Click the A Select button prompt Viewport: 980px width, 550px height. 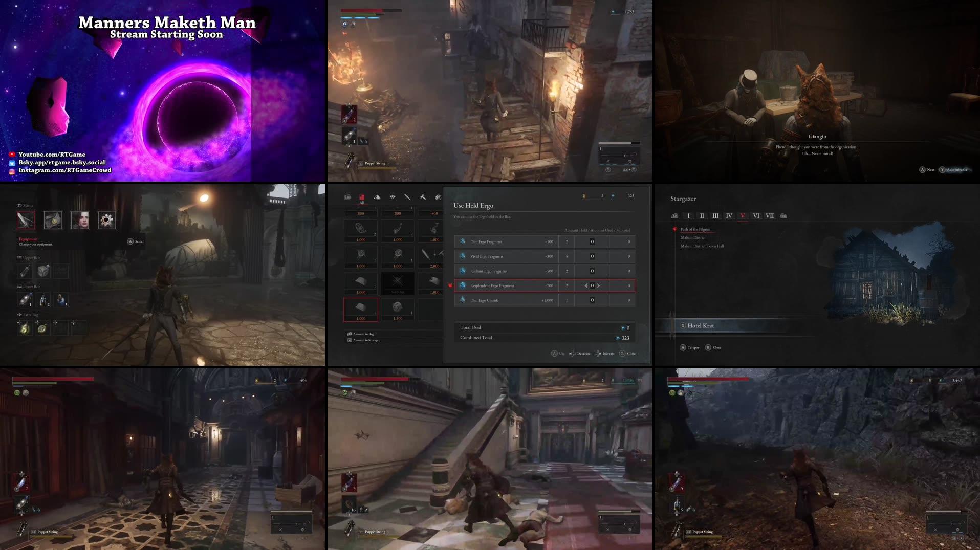(x=136, y=241)
